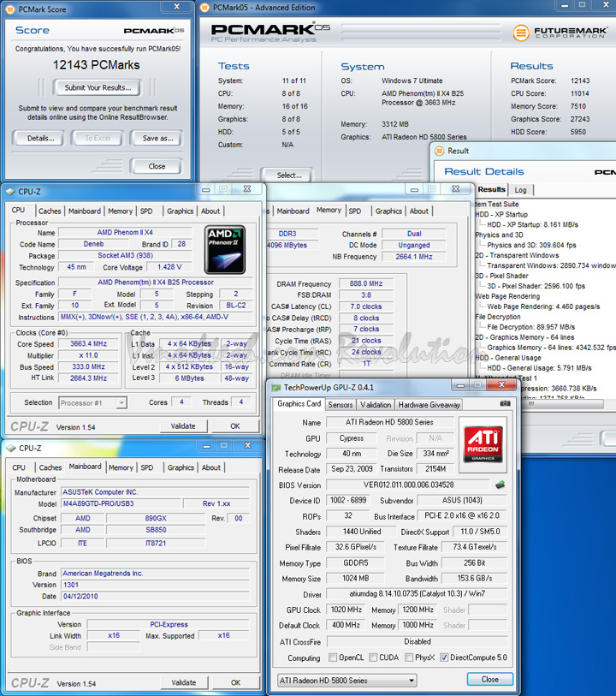616x696 pixels.
Task: Uncheck the DirectCompute 5.0 checkbox
Action: click(x=444, y=657)
